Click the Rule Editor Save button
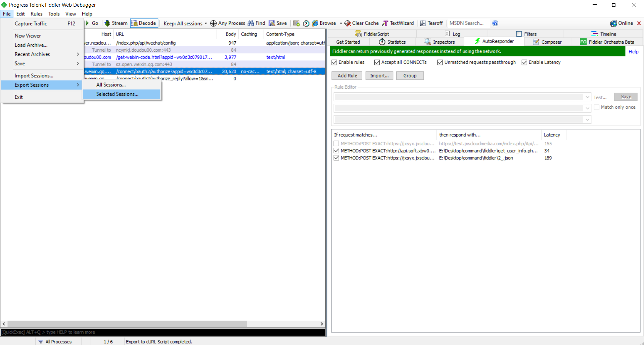Image resolution: width=644 pixels, height=345 pixels. [x=626, y=97]
